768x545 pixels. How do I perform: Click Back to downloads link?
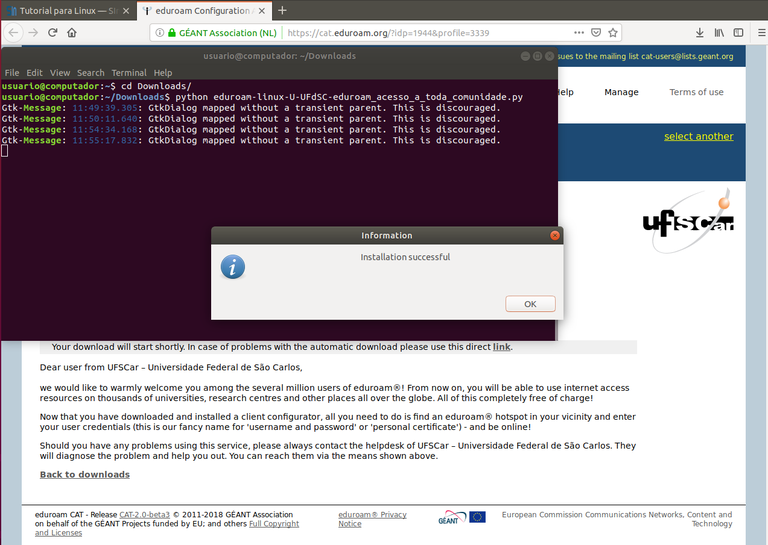point(85,474)
